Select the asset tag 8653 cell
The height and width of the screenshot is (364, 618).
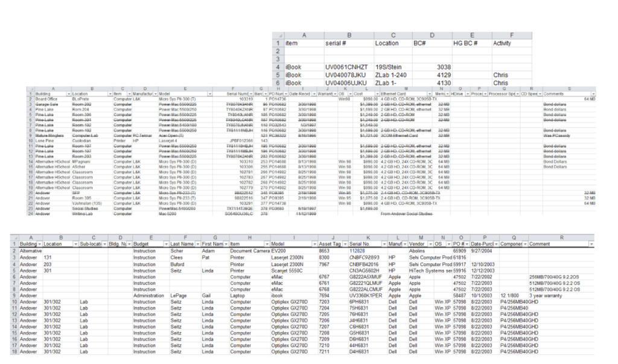[x=333, y=251]
